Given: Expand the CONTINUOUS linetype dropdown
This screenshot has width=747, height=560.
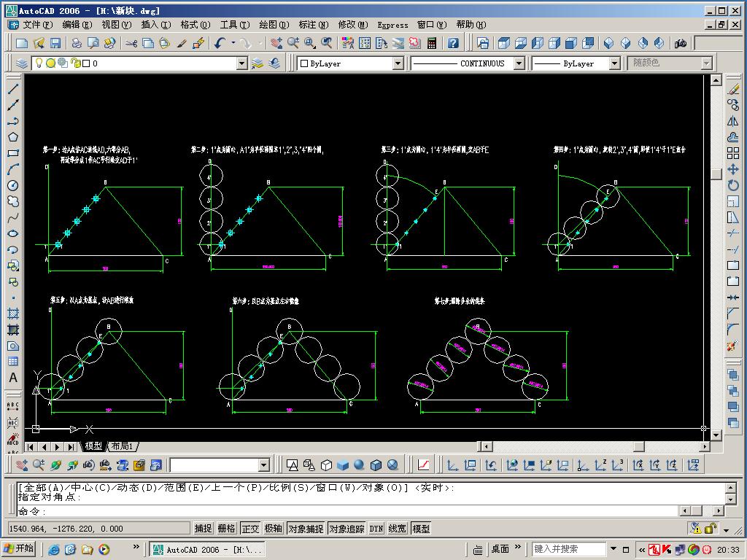Looking at the screenshot, I should point(519,63).
